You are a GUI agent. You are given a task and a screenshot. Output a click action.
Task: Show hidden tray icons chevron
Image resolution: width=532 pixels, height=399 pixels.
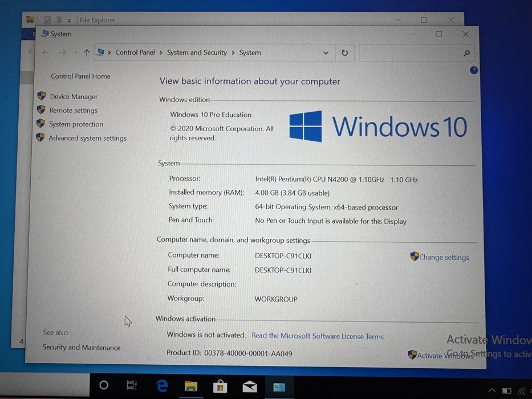[x=492, y=390]
